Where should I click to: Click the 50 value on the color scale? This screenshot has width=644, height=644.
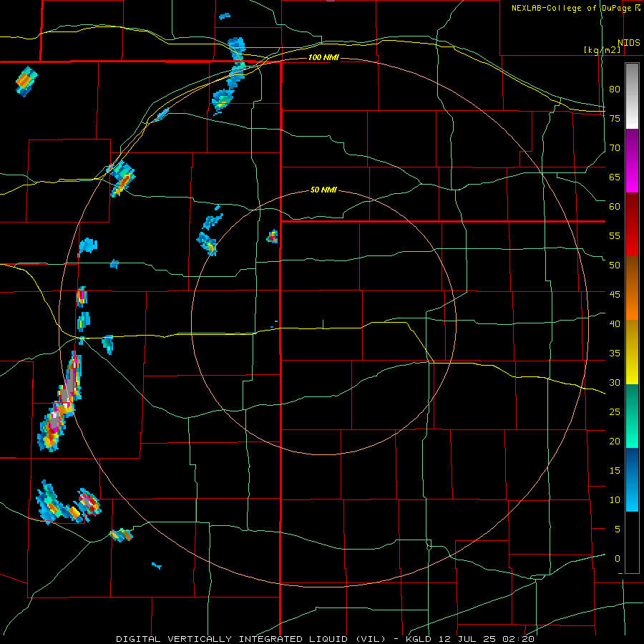pyautogui.click(x=615, y=265)
